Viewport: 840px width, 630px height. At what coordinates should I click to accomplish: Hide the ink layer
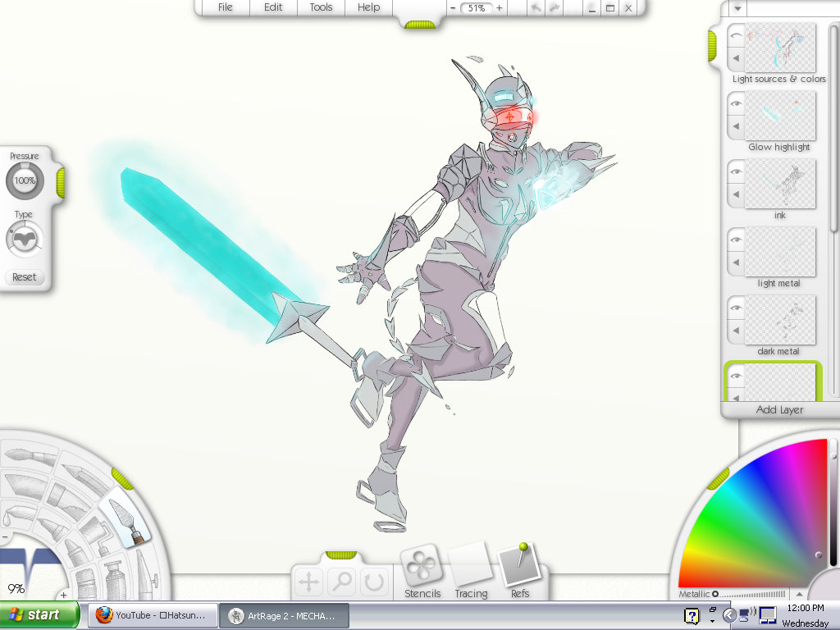coord(736,171)
